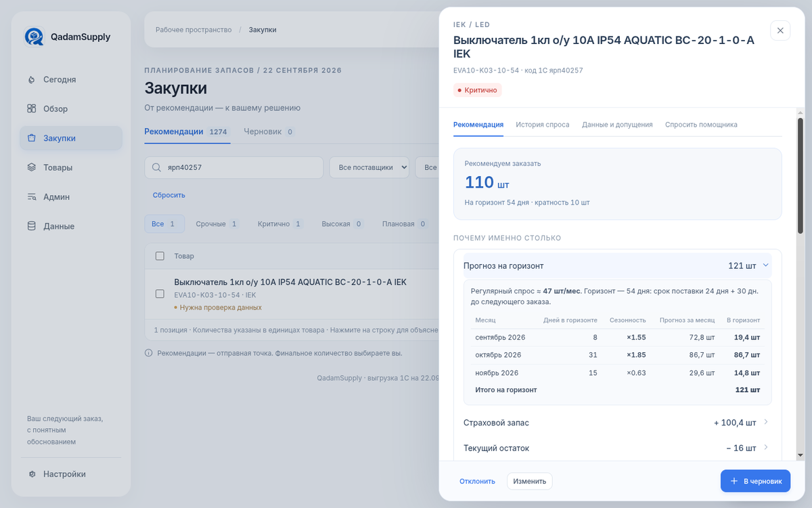Click EVA10-K03-10-54 code in panel header
Image resolution: width=812 pixels, height=508 pixels.
click(x=486, y=70)
